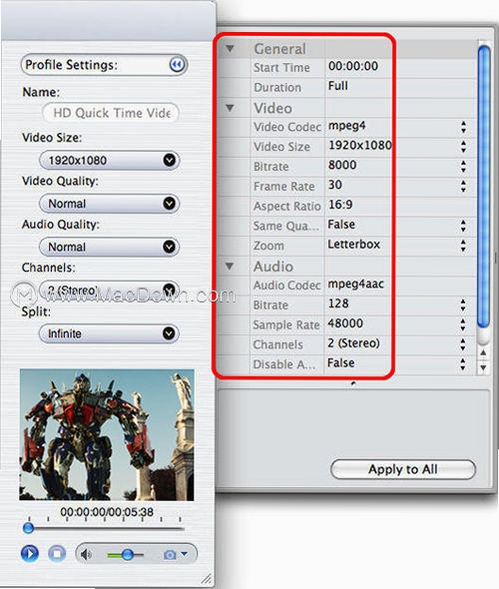This screenshot has width=499, height=589.
Task: Click the Sample Rate row stepper
Action: pos(463,325)
